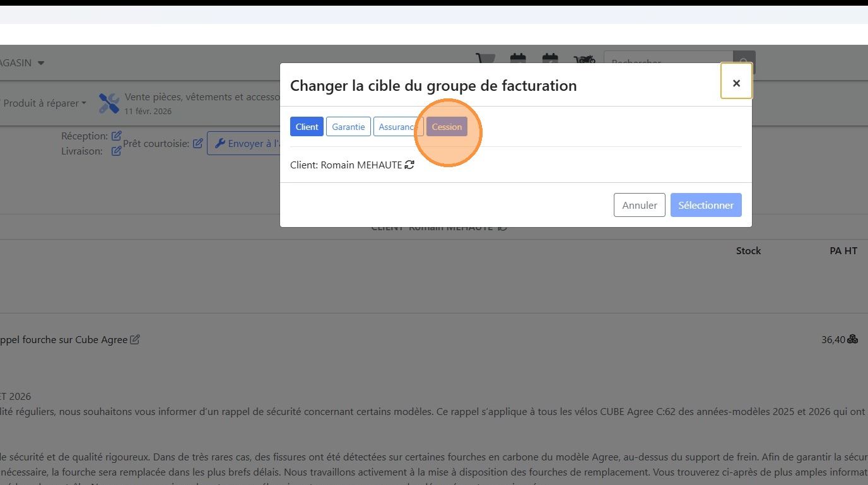Click the Envoyer à l'a… wrench button
Image resolution: width=868 pixels, height=485 pixels.
[243, 143]
